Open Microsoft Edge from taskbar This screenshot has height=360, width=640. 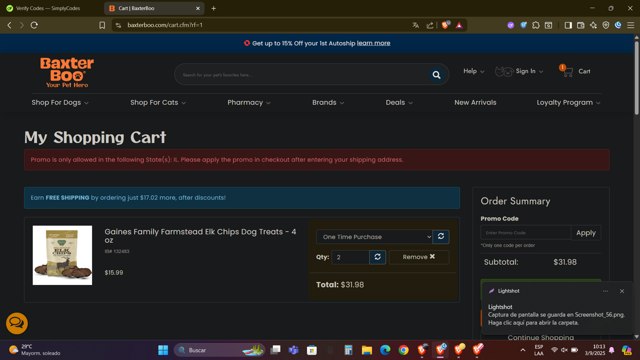click(385, 350)
